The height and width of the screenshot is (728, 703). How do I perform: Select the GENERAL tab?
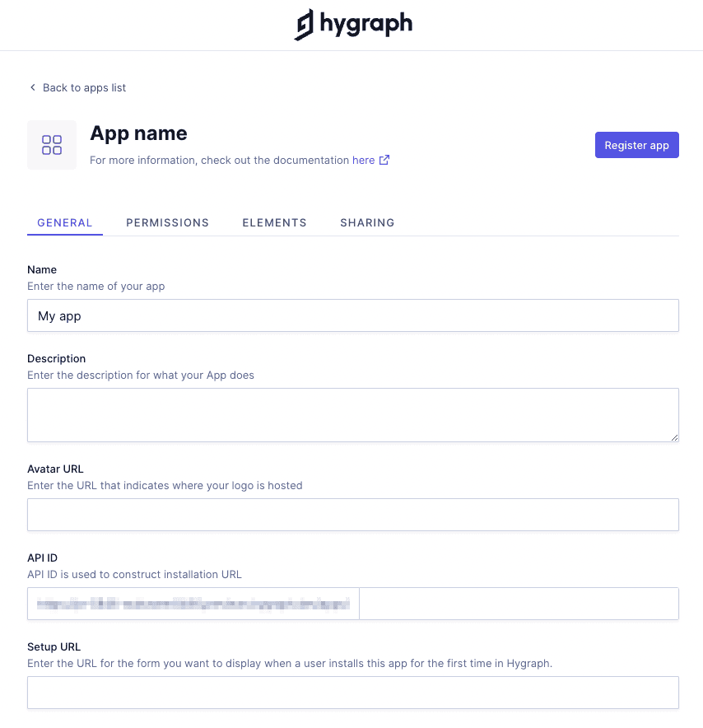(65, 222)
